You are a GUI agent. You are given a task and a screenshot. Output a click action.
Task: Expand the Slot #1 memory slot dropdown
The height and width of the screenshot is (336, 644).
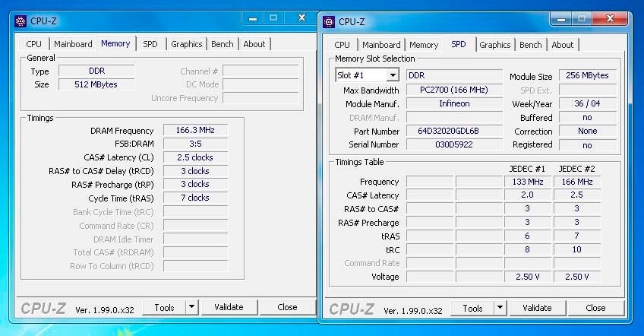pyautogui.click(x=393, y=75)
